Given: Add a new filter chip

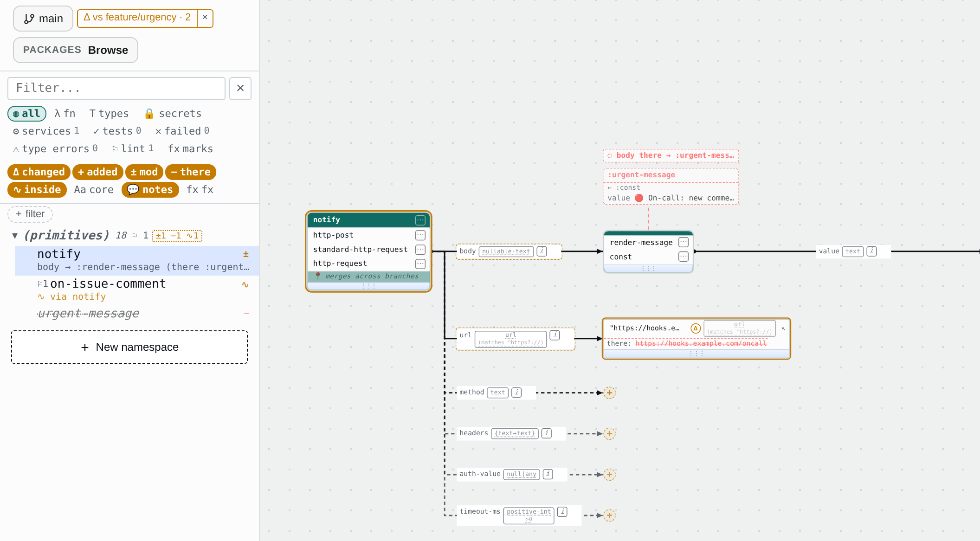Looking at the screenshot, I should tap(30, 214).
